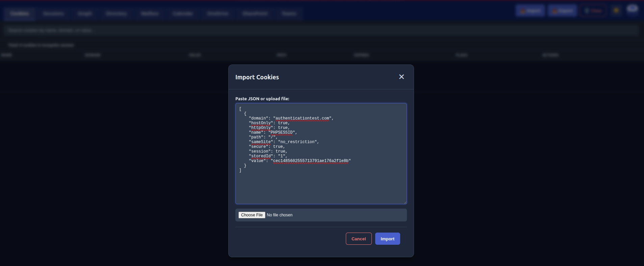This screenshot has height=266, width=644.
Task: Click the "hostOnly" key in the JSON
Action: 261,123
